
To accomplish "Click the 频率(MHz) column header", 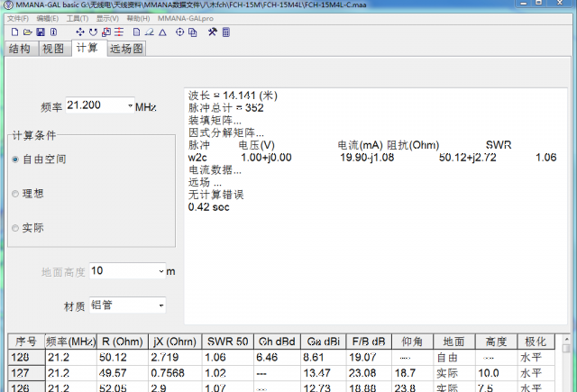I will pos(70,342).
